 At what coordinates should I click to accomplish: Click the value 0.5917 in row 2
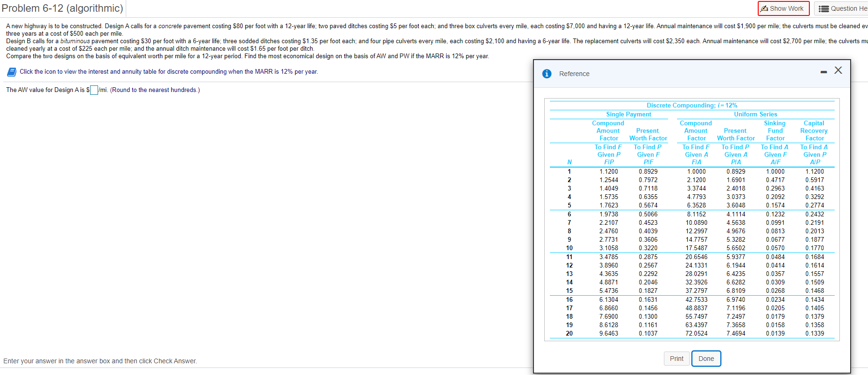815,180
